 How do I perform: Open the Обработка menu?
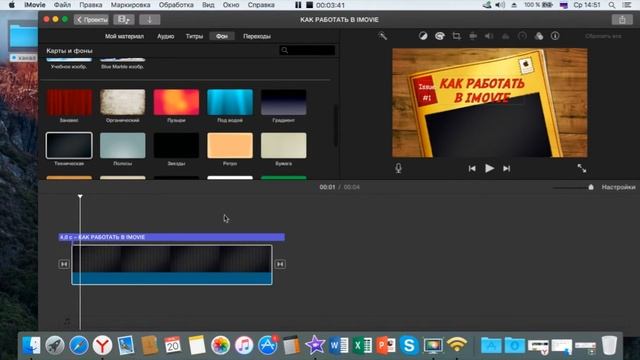tap(176, 5)
